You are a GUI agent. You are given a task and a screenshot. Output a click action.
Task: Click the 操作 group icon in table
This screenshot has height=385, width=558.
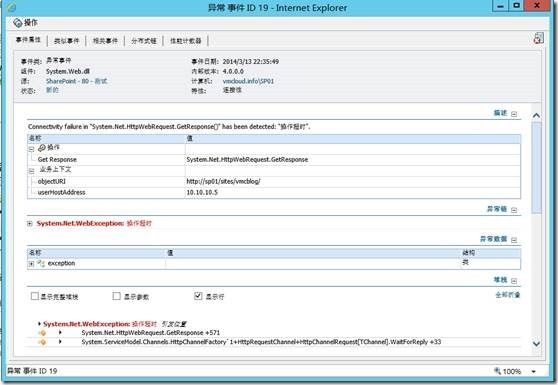click(42, 148)
